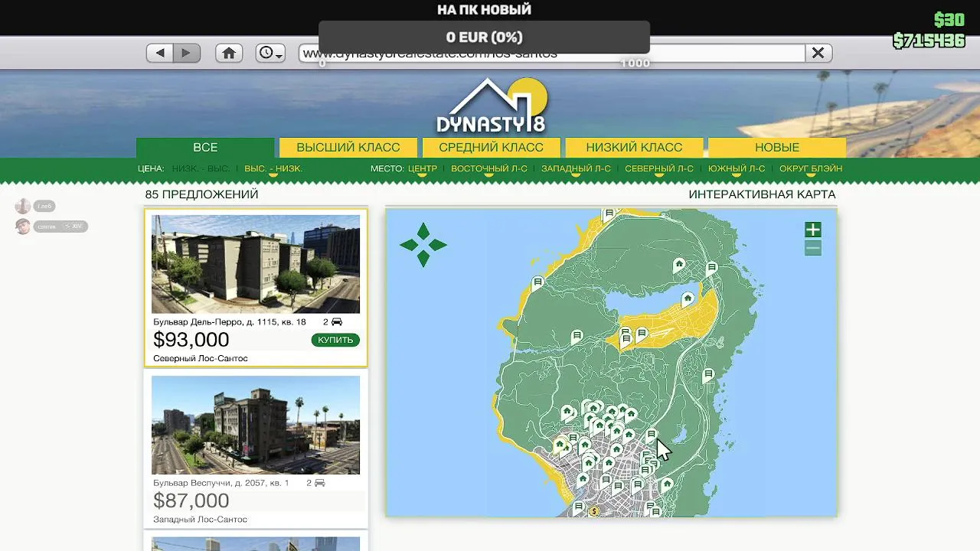Pan the map up with the top arrow

tap(423, 230)
